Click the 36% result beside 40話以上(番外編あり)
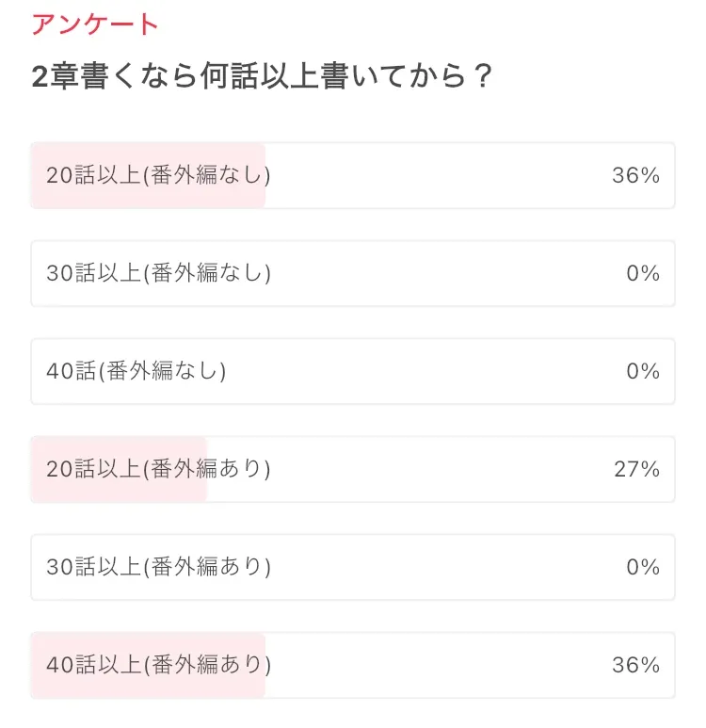 point(635,665)
